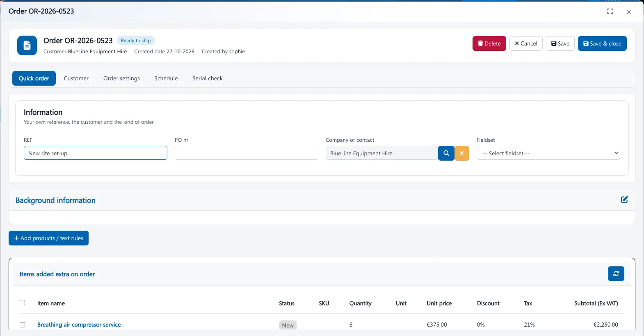Click the Items added extra on order heading

(57, 274)
